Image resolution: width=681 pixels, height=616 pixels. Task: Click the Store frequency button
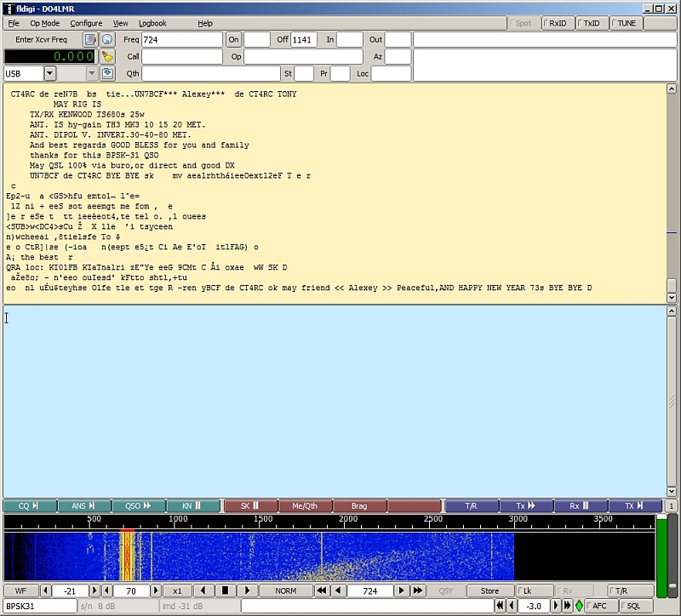[489, 590]
